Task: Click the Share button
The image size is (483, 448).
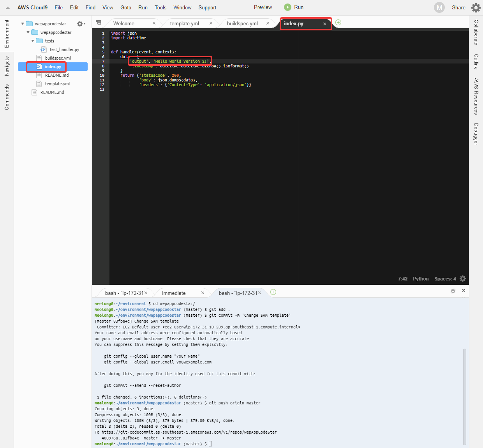Action: tap(458, 7)
